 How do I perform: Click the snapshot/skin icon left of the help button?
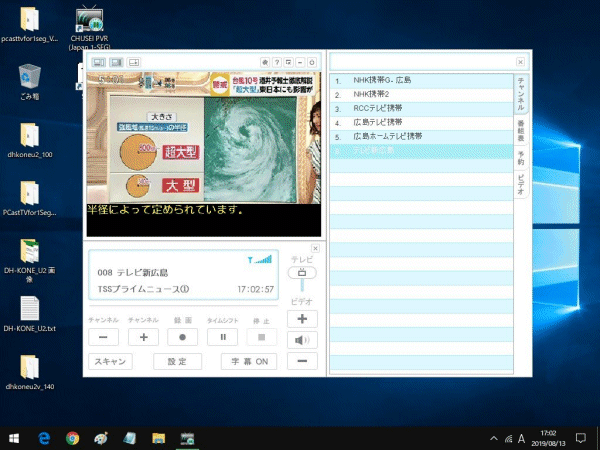point(265,62)
